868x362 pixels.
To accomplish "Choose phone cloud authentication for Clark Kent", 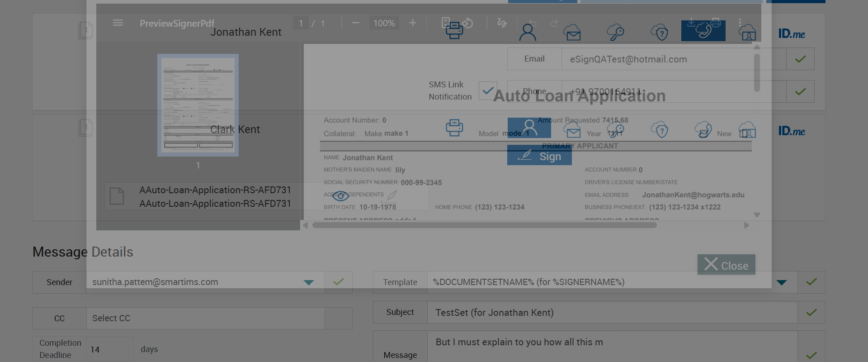I will tap(703, 130).
